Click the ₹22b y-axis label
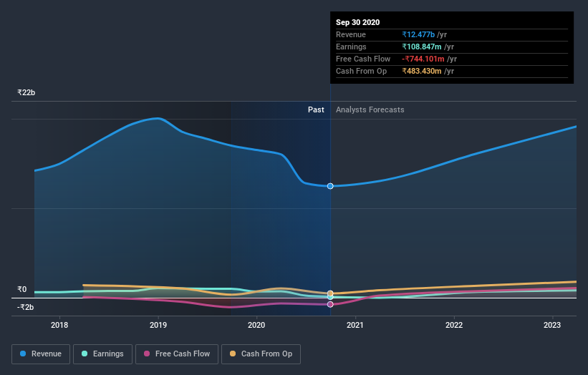 (x=26, y=92)
